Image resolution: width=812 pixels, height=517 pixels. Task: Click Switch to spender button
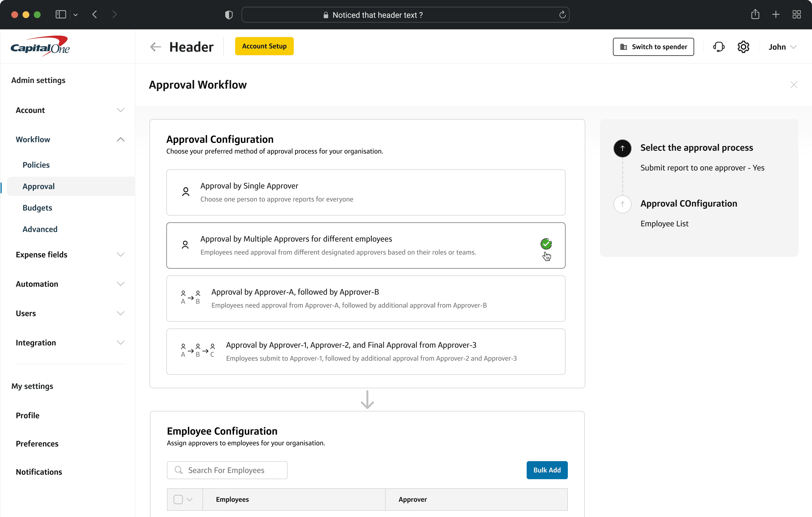[653, 47]
